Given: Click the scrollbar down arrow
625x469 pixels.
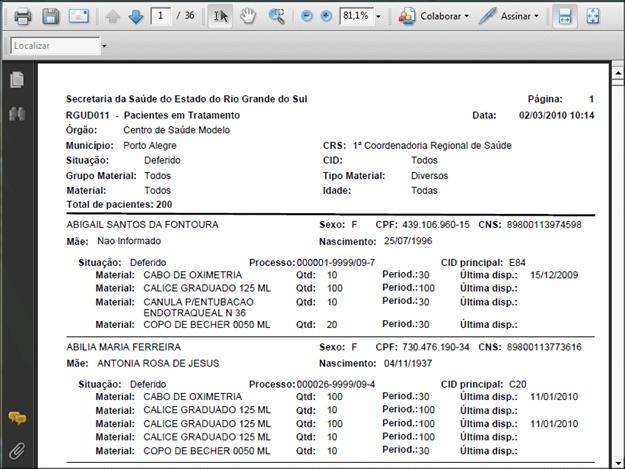Looking at the screenshot, I should (618, 463).
